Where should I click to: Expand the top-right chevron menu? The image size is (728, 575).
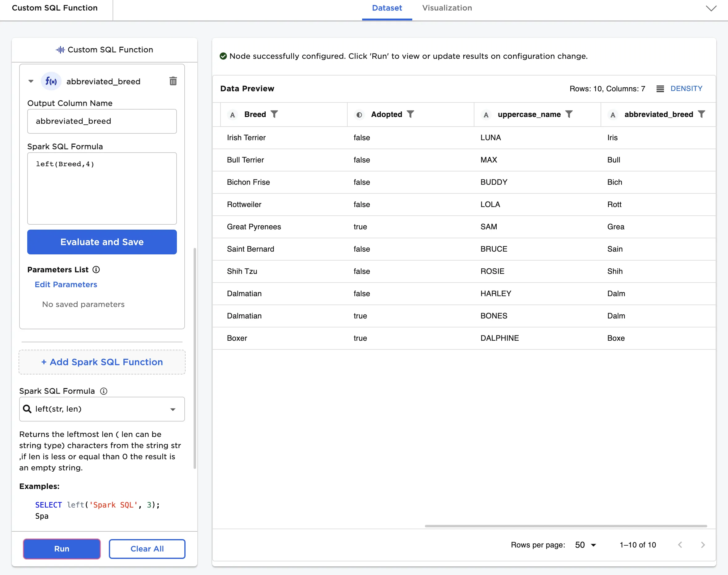[x=711, y=8]
